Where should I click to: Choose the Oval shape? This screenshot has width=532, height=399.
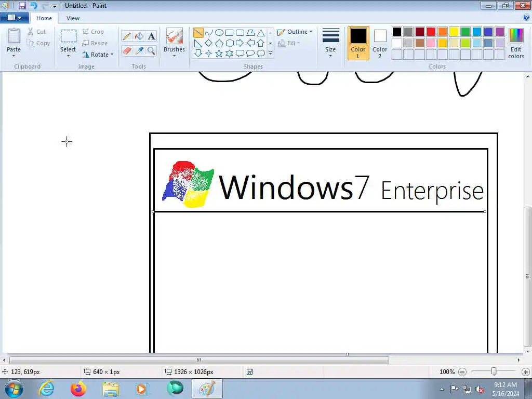[219, 33]
